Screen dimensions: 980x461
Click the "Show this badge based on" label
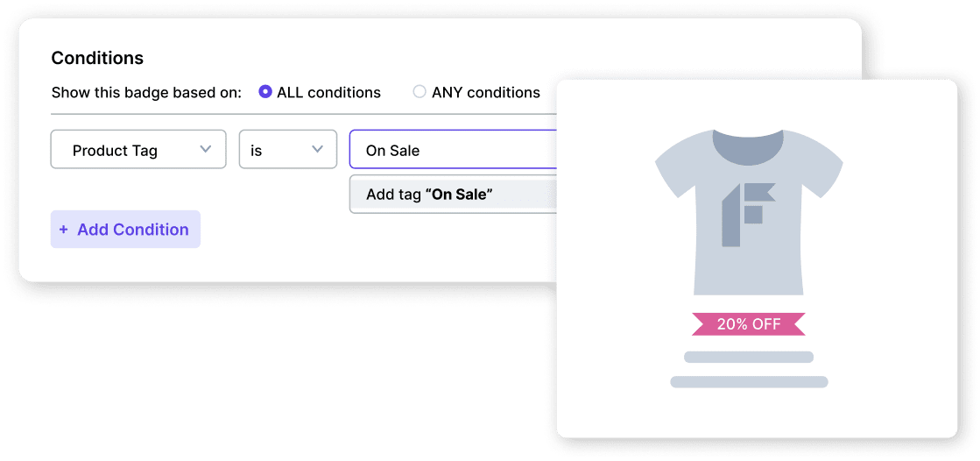tap(146, 93)
